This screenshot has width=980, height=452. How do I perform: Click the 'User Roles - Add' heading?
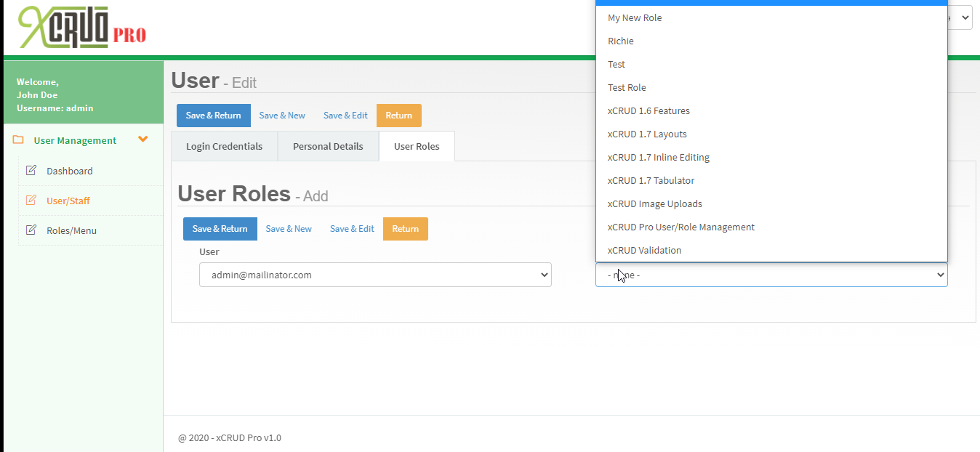click(253, 194)
